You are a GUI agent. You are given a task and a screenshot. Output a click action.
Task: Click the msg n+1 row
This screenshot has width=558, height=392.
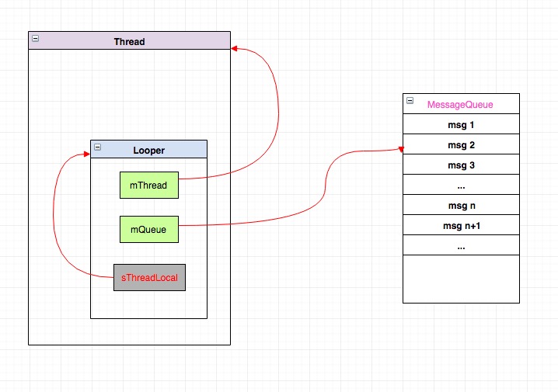tap(461, 226)
